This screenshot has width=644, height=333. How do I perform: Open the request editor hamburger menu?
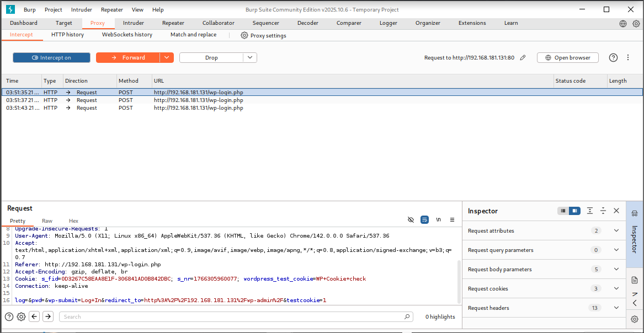coord(453,219)
